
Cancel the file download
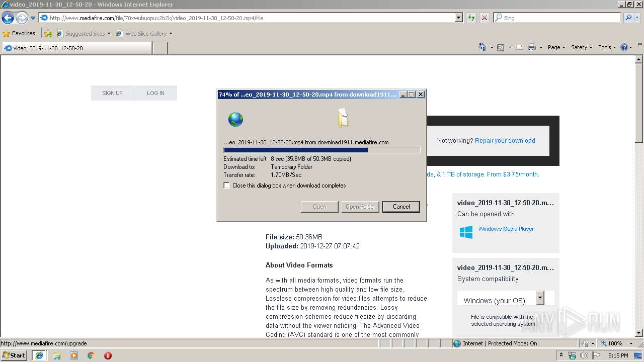click(x=401, y=207)
